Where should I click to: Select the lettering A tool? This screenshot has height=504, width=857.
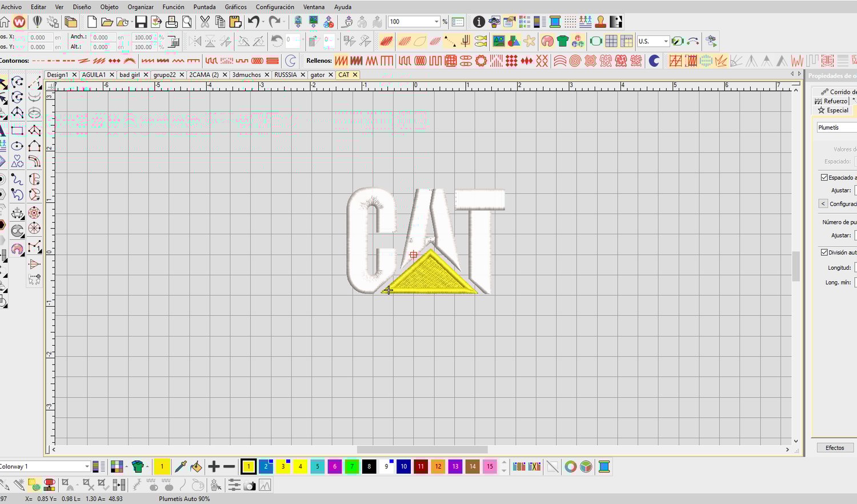pos(3,131)
